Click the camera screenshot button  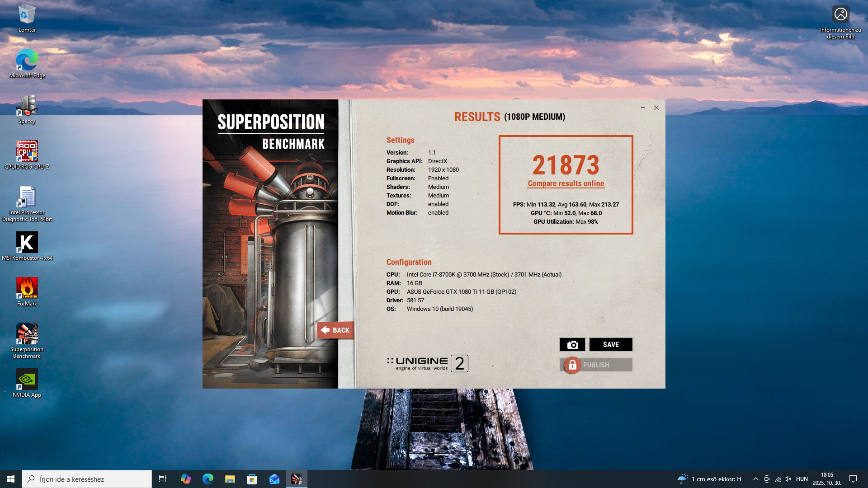coord(572,345)
